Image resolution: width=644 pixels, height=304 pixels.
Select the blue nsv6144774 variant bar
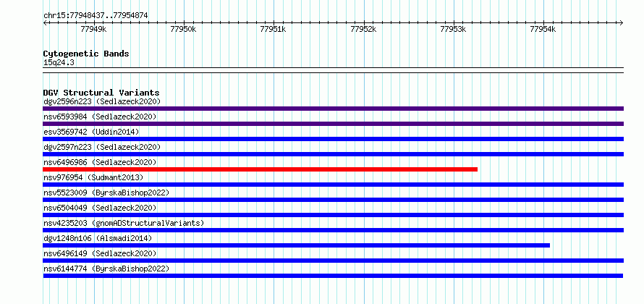(333, 276)
